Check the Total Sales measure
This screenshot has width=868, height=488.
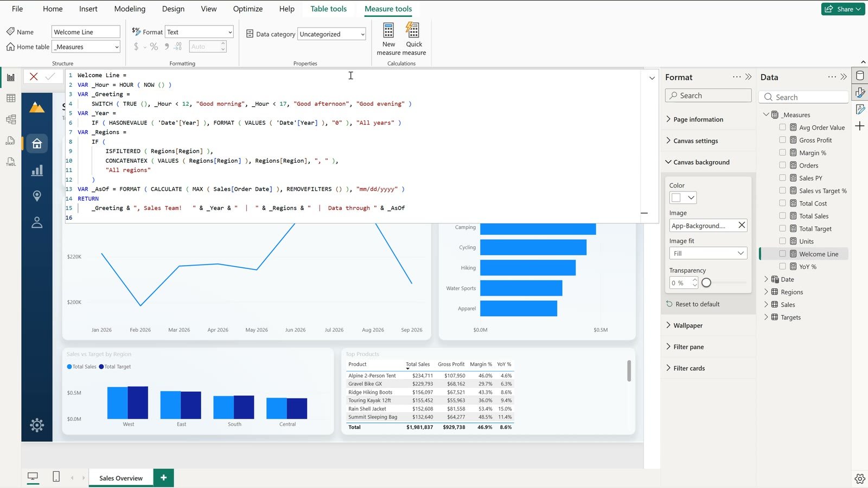point(782,216)
